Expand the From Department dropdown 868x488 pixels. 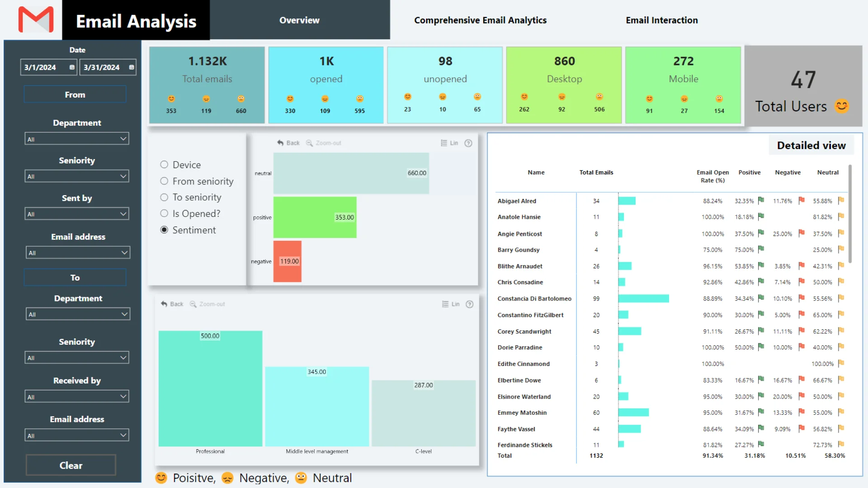(77, 139)
